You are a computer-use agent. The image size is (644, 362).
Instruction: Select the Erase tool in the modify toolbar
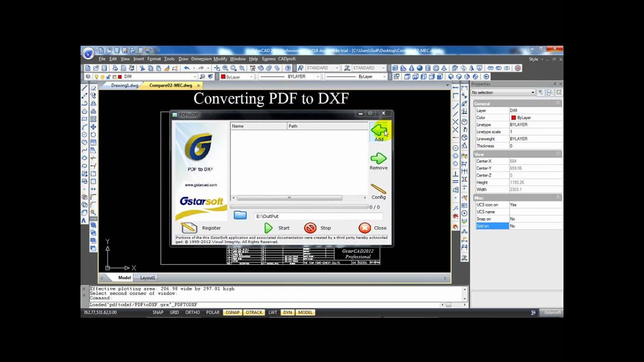(x=93, y=87)
